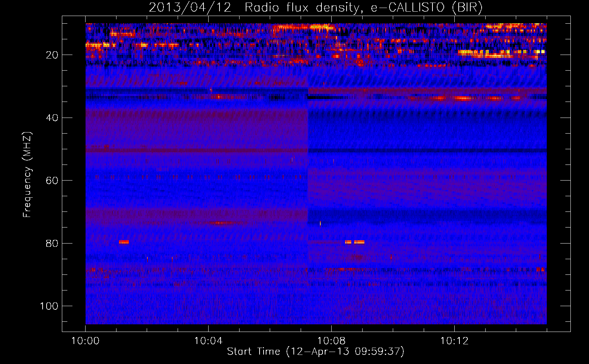Screen dimensions: 589x364
Task: Click the '80' frequency tick label
Action: [52, 244]
